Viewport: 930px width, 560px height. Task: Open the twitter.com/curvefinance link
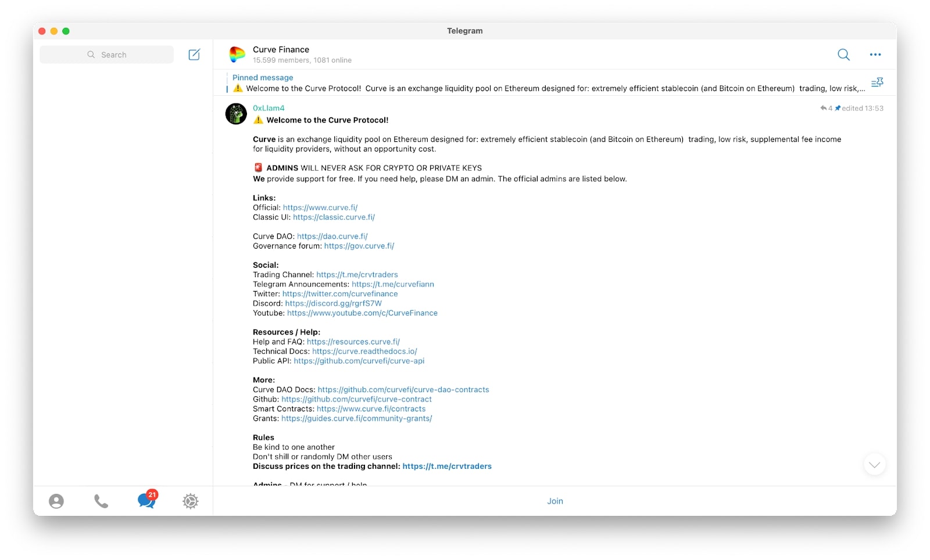(x=340, y=294)
